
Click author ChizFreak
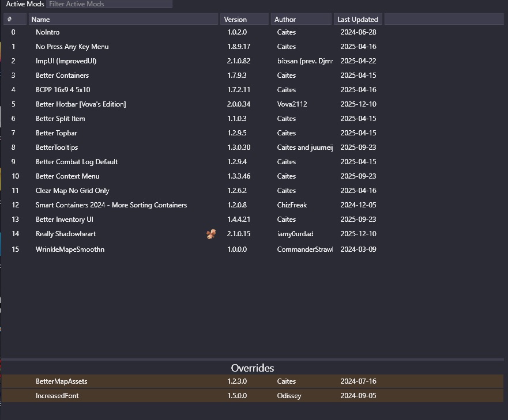tap(292, 205)
